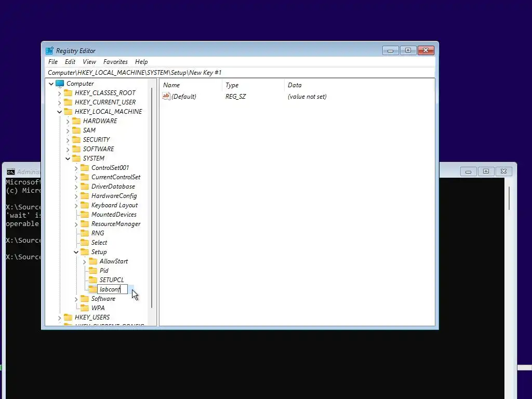532x399 pixels.
Task: Click the (value not set) data cell
Action: [307, 97]
